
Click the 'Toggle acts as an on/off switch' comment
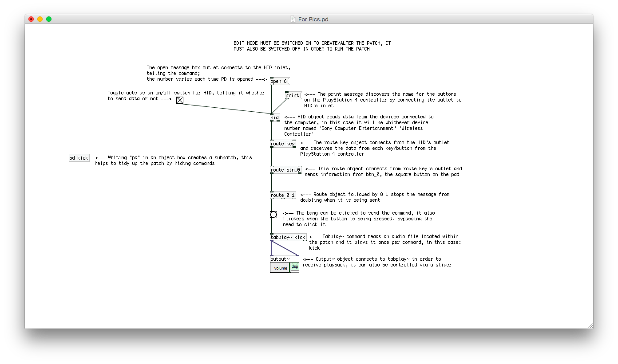[x=186, y=96]
